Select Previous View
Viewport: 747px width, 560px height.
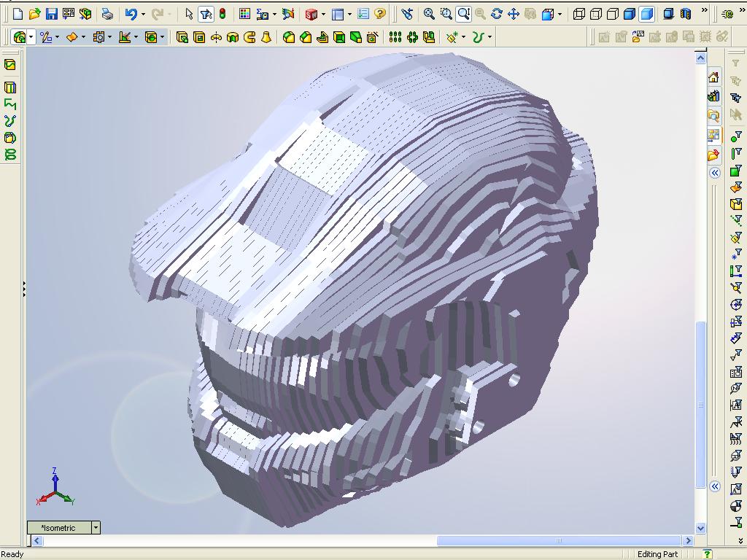point(407,15)
